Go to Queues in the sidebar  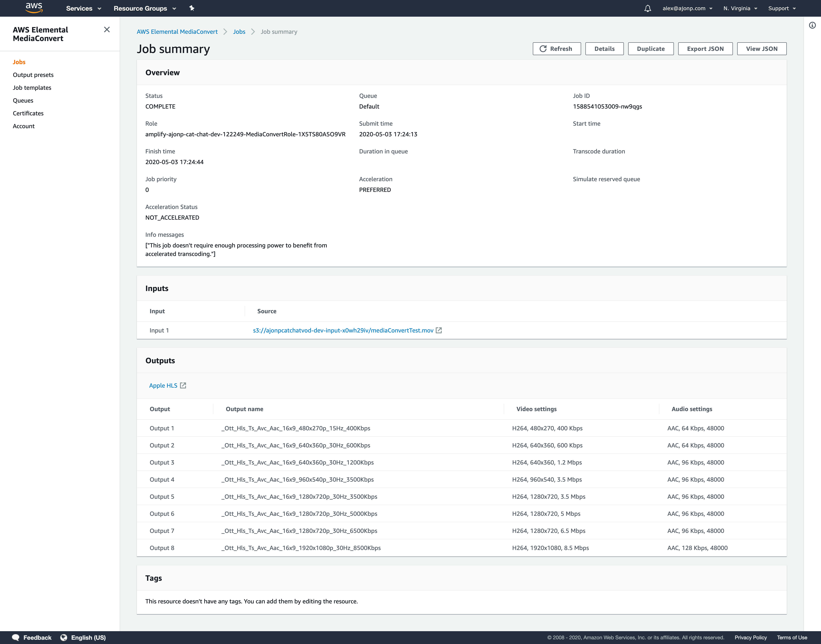(x=23, y=100)
